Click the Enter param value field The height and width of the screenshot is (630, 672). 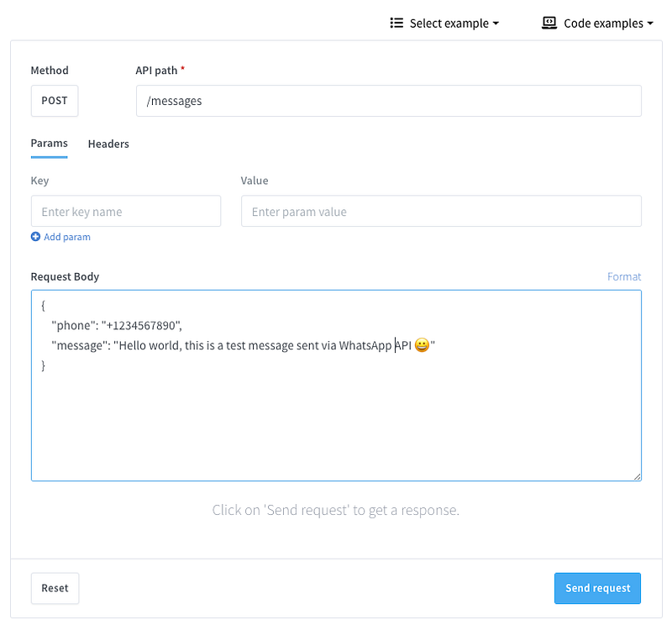441,212
